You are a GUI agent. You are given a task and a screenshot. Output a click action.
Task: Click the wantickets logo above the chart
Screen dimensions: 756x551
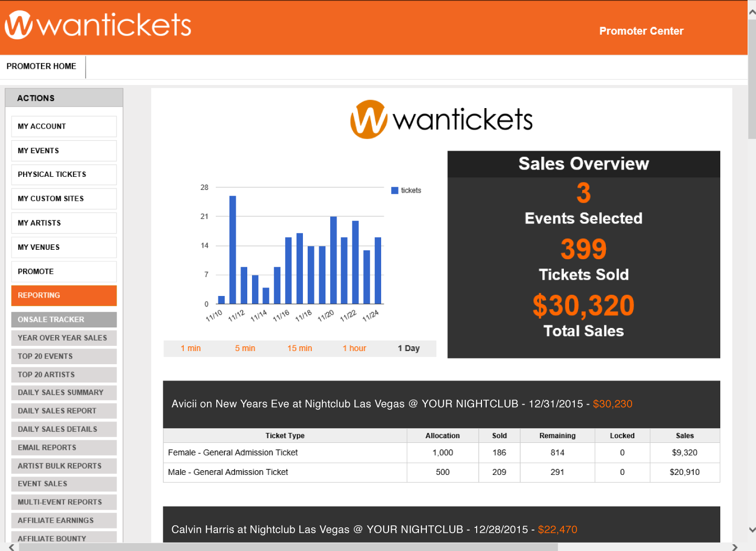442,120
